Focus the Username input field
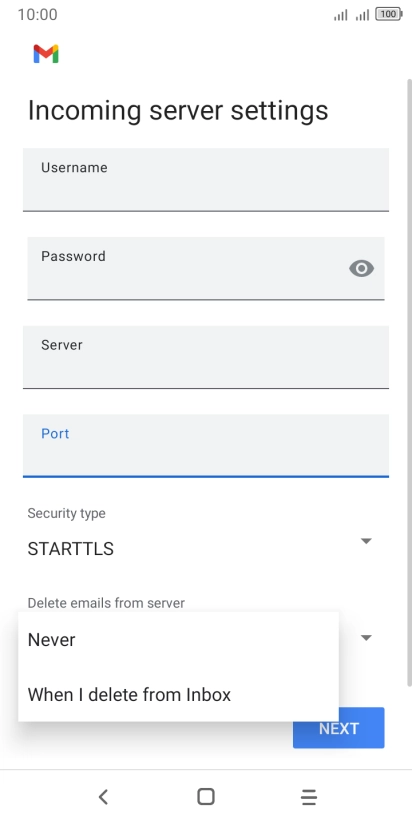The height and width of the screenshot is (824, 412). pyautogui.click(x=206, y=180)
